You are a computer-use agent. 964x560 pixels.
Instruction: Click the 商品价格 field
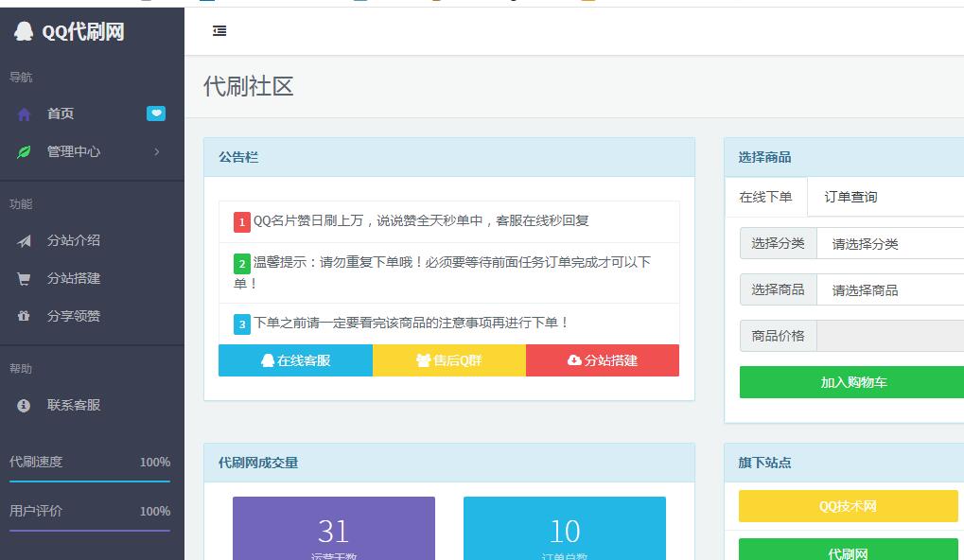click(890, 336)
